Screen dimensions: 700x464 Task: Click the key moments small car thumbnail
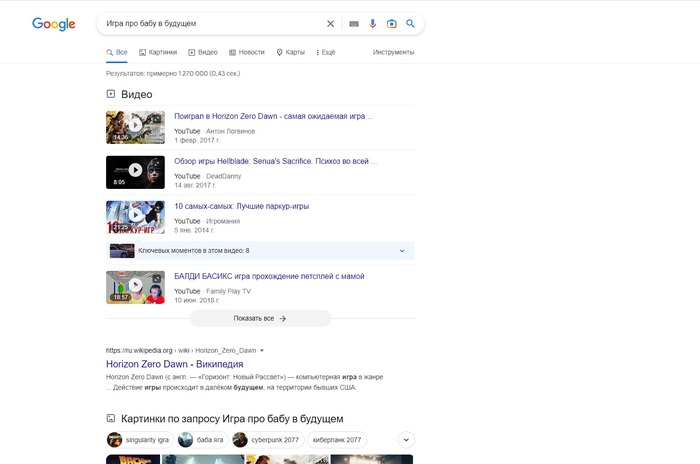(122, 251)
